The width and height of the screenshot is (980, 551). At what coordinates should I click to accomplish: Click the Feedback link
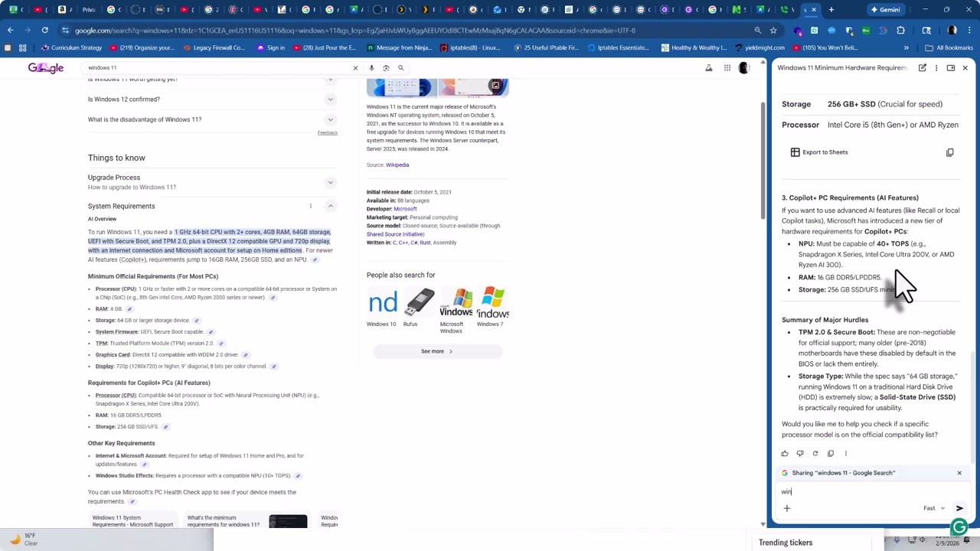pyautogui.click(x=328, y=133)
